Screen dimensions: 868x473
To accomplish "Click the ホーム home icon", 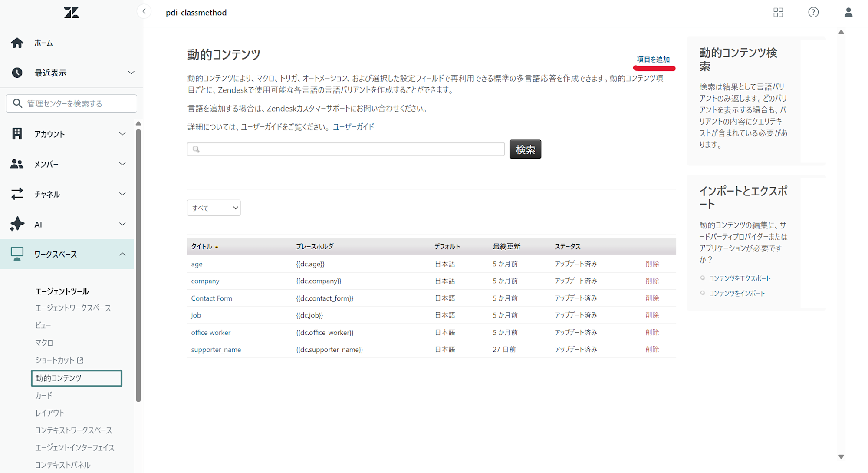I will (17, 43).
